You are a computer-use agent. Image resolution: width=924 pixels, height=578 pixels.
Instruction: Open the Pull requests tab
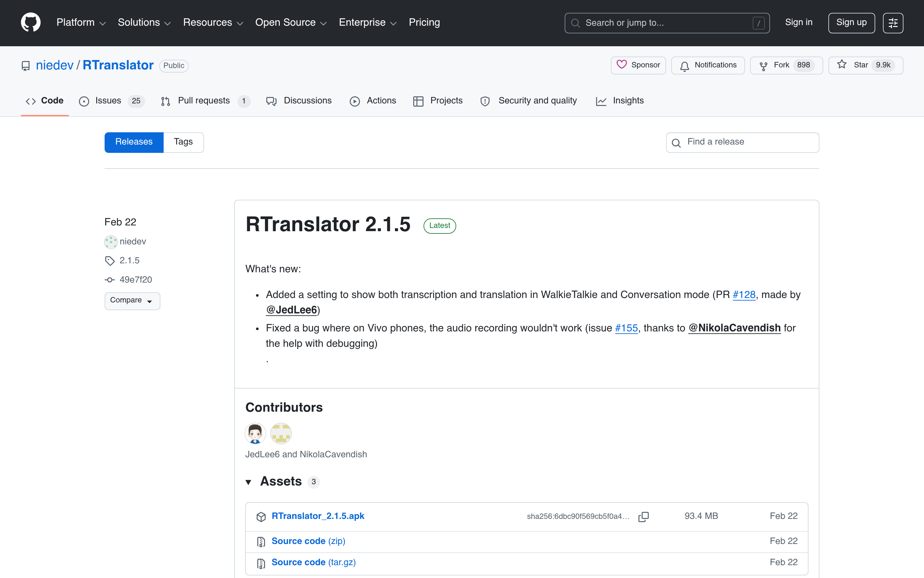[x=205, y=101]
